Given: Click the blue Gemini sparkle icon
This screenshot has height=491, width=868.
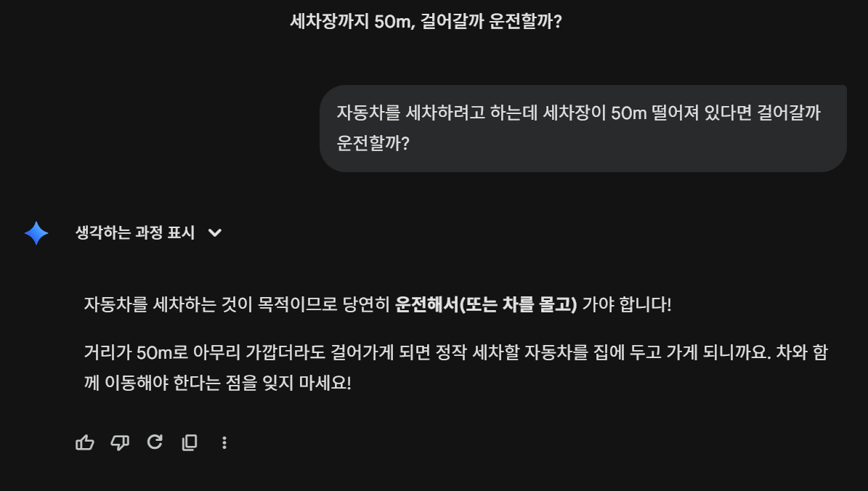Looking at the screenshot, I should [36, 233].
